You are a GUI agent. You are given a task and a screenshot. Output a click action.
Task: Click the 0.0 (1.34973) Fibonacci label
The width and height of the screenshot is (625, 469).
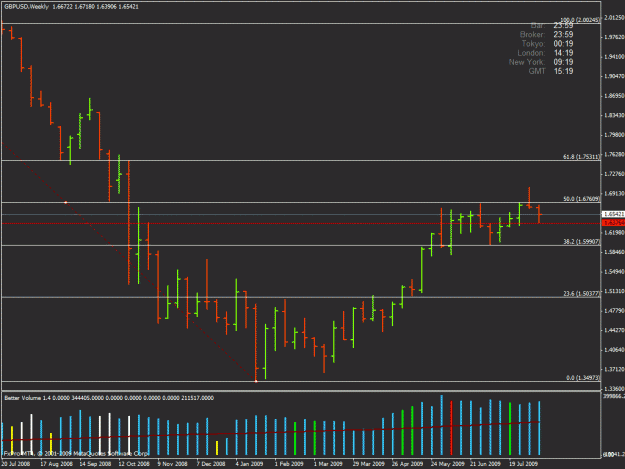(x=583, y=378)
